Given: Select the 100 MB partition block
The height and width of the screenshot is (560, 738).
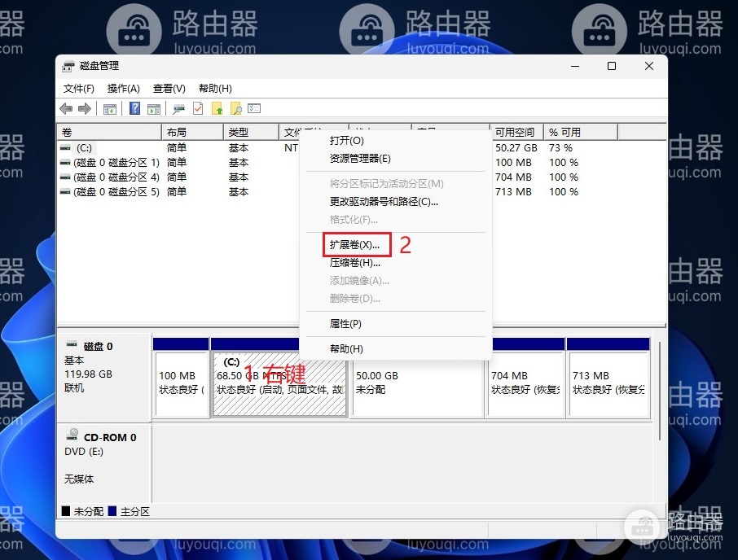Looking at the screenshot, I should tap(181, 383).
